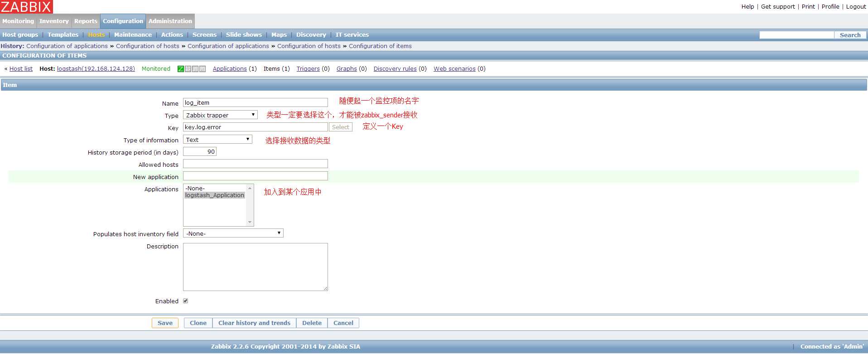
Task: Click Applications list scroll-down arrow
Action: tap(250, 222)
